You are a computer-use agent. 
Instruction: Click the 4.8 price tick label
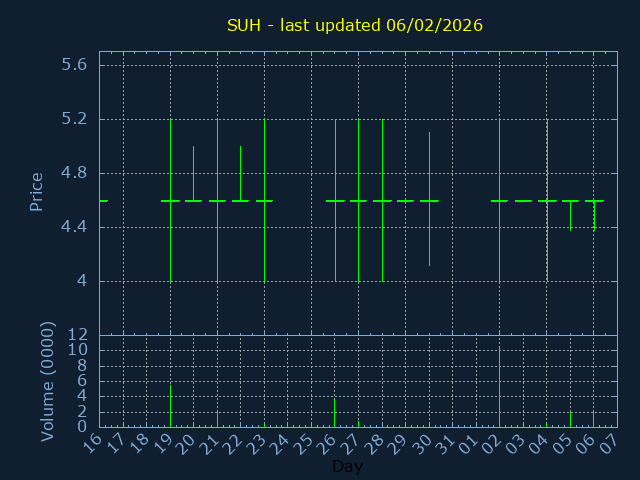[74, 173]
